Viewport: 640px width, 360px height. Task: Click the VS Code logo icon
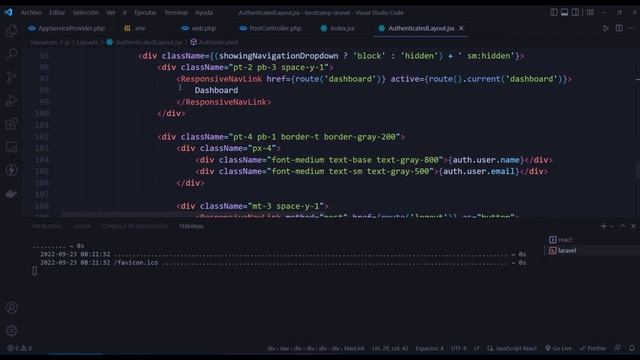tap(9, 12)
